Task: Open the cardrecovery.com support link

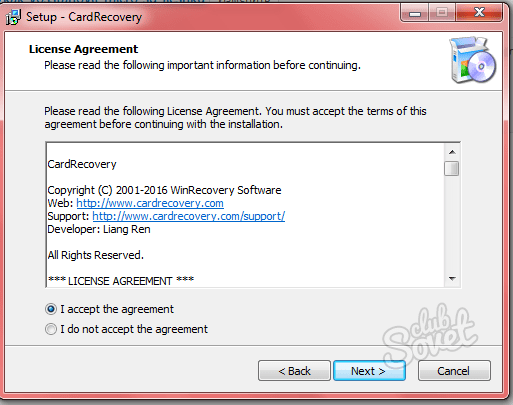Action: [x=189, y=216]
